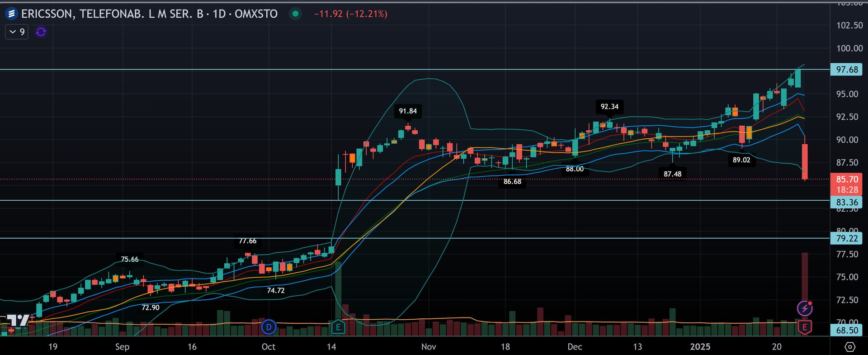Click the 87.50 price axis label

pyautogui.click(x=847, y=162)
